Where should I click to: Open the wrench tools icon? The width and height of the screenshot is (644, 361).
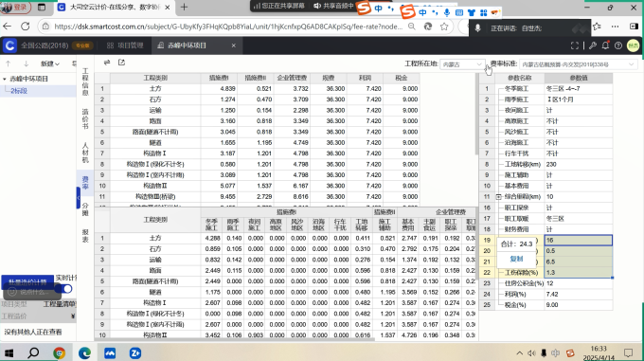point(592,45)
